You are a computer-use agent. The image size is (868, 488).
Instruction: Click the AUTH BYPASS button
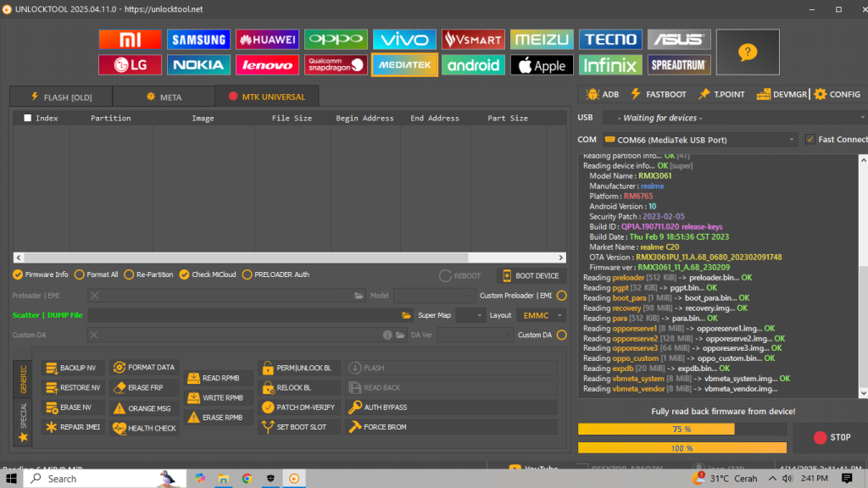point(451,408)
